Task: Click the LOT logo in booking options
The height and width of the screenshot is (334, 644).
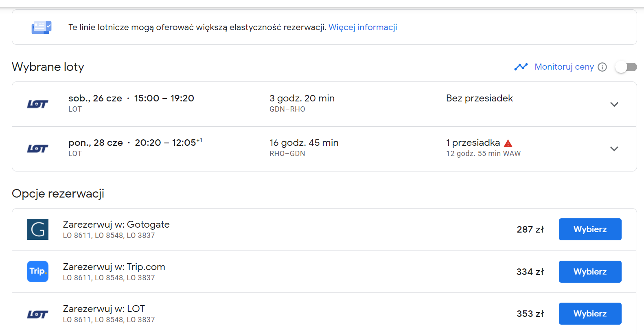Action: [x=37, y=314]
